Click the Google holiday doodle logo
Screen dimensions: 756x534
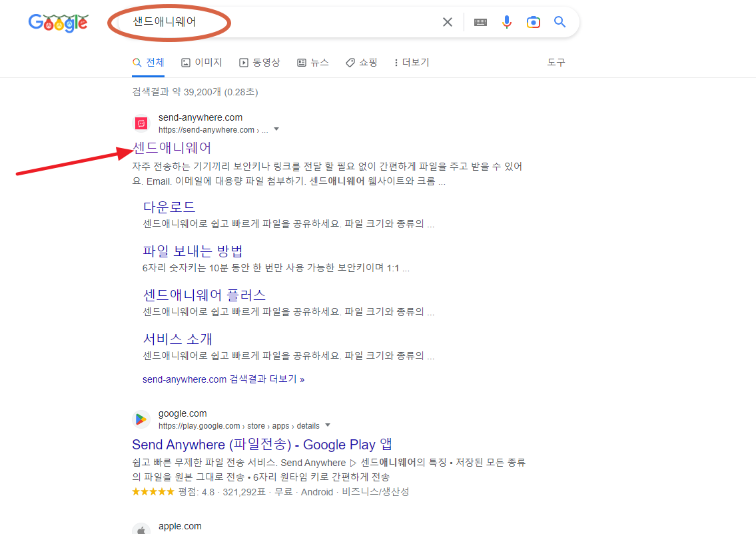pos(58,23)
